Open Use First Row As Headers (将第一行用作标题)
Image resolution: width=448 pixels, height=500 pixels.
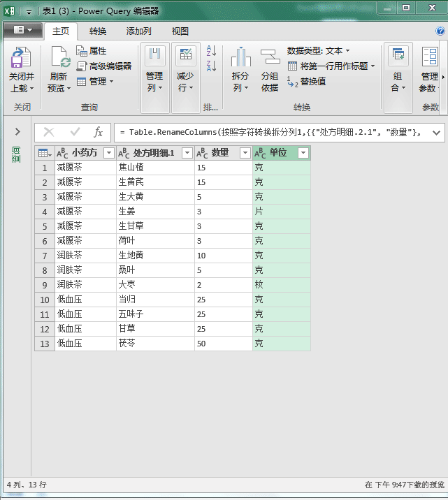click(331, 66)
